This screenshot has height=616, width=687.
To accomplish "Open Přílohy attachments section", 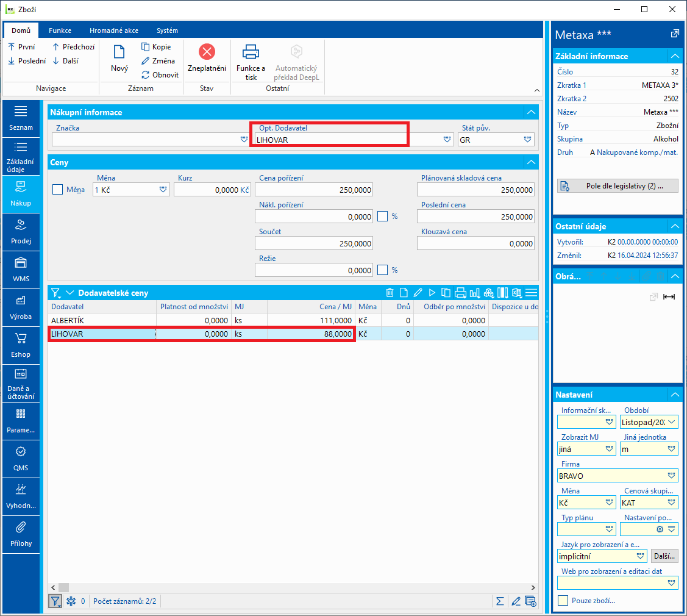I will point(21,534).
